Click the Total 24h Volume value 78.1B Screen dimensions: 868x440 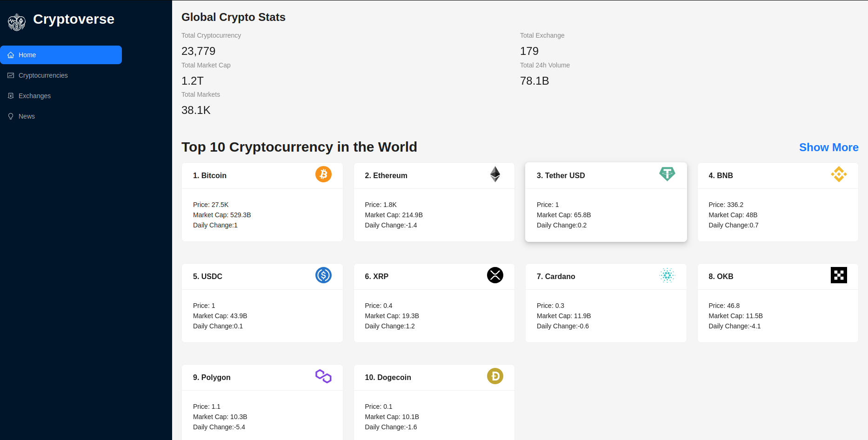click(x=534, y=81)
